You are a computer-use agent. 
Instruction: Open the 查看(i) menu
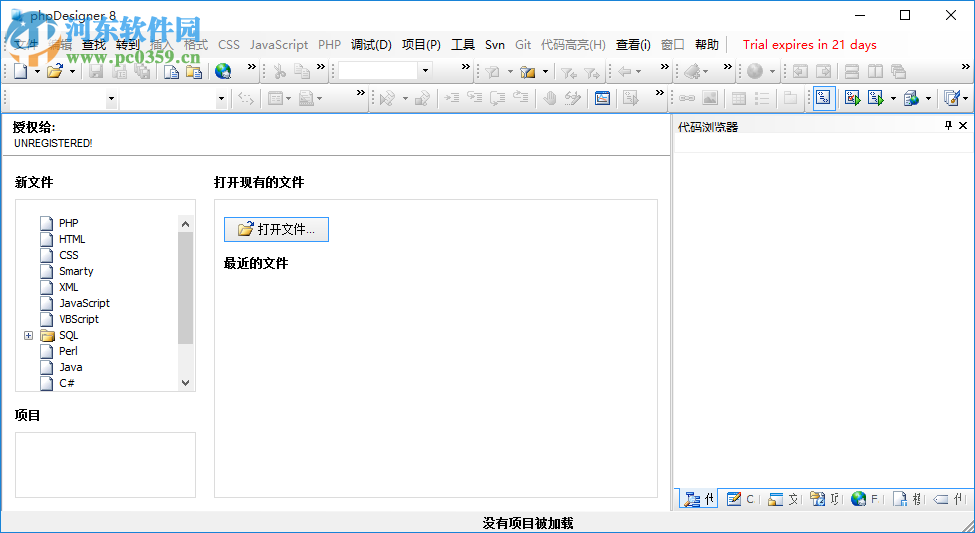pos(633,45)
